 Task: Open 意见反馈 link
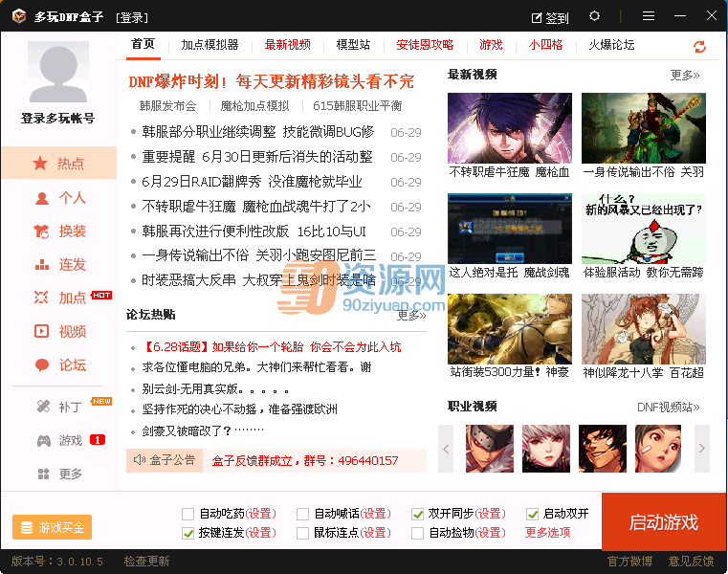691,562
